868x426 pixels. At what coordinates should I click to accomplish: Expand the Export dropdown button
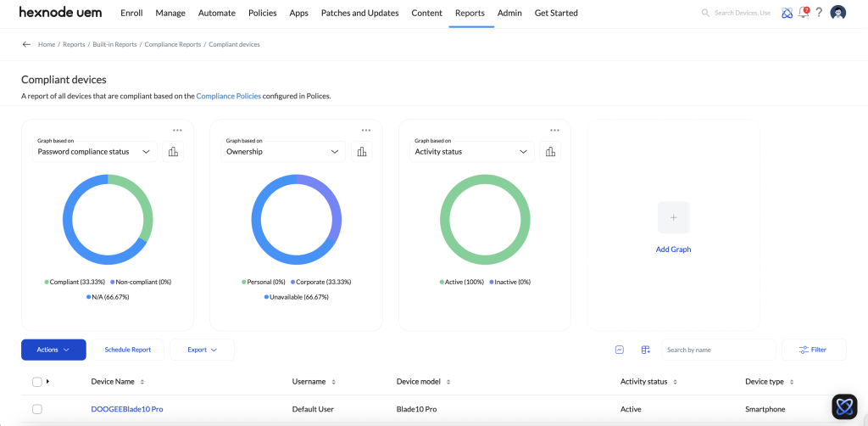(x=202, y=350)
